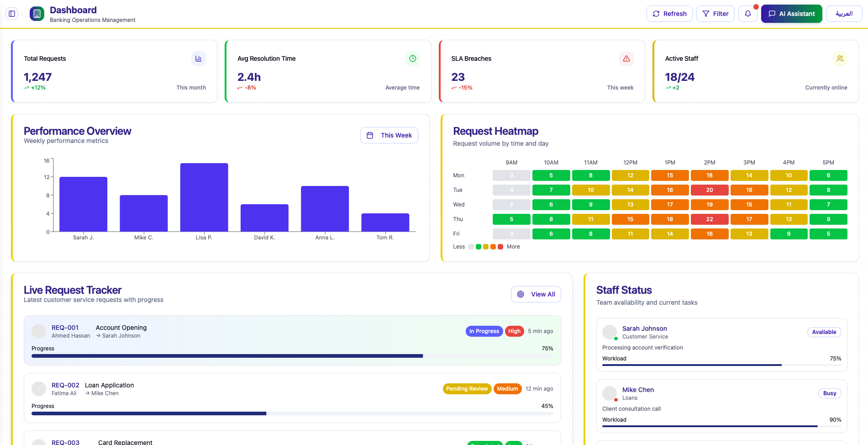Click the calendar icon in the This Week selector
Viewport: 868px width, 445px height.
(370, 135)
